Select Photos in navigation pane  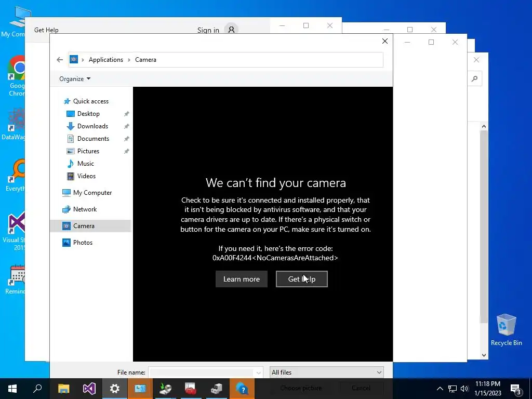pos(83,243)
